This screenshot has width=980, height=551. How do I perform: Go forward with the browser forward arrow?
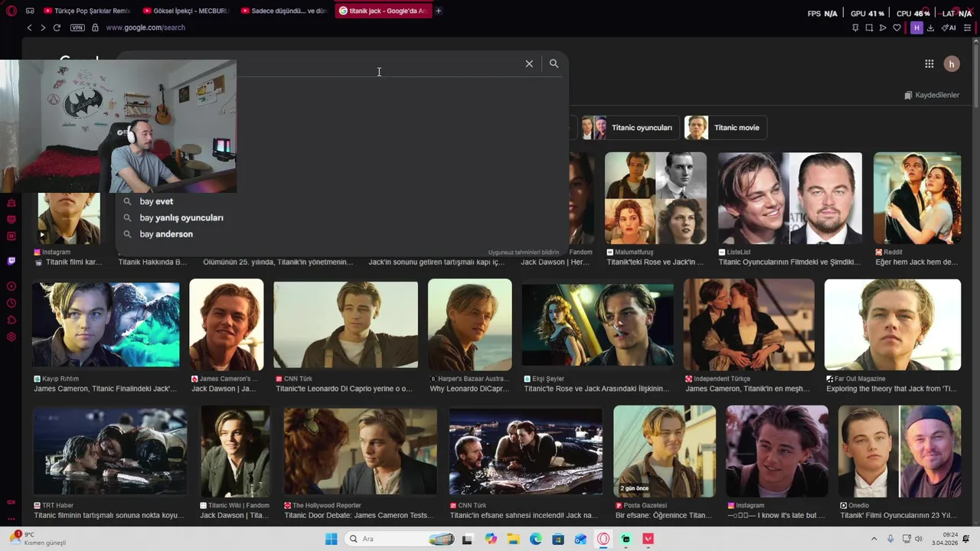pyautogui.click(x=42, y=28)
